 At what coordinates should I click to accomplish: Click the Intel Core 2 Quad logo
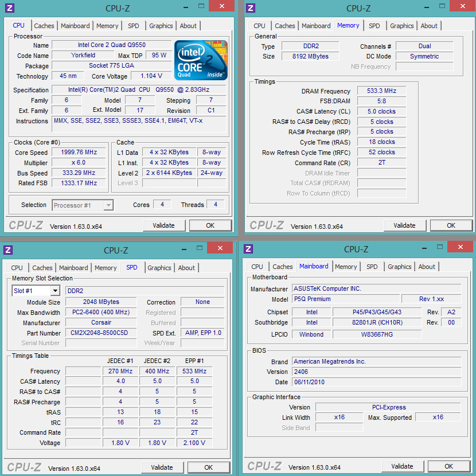[201, 60]
